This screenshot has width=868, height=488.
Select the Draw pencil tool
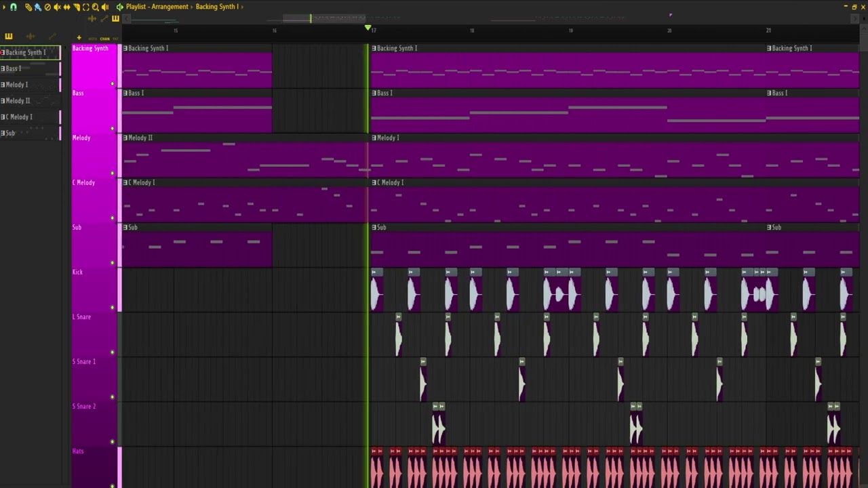28,7
